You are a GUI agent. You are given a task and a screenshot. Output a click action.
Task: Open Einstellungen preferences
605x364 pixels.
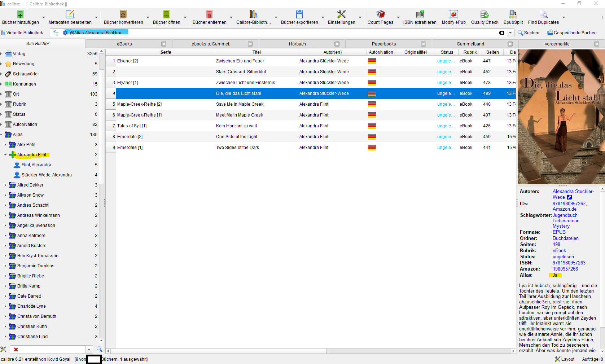click(341, 14)
